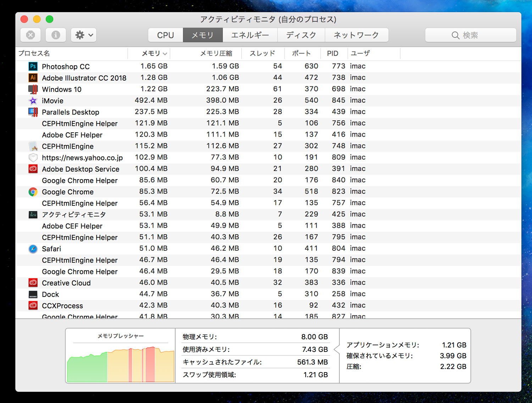
Task: Sort by the プロセス名 column header
Action: (x=72, y=53)
